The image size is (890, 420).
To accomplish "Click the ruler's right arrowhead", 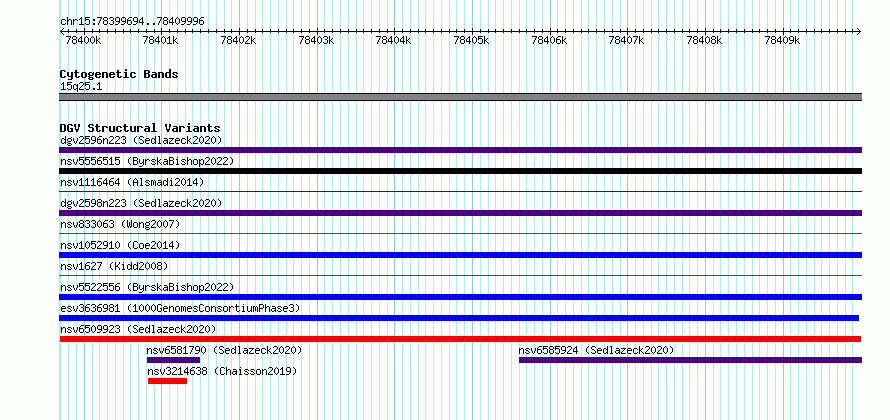I will (x=858, y=31).
